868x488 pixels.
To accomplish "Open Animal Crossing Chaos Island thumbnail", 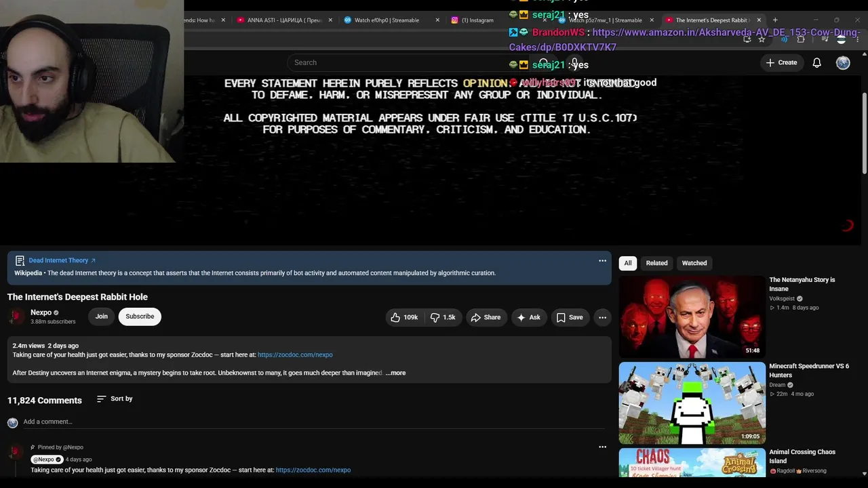I will point(692,462).
